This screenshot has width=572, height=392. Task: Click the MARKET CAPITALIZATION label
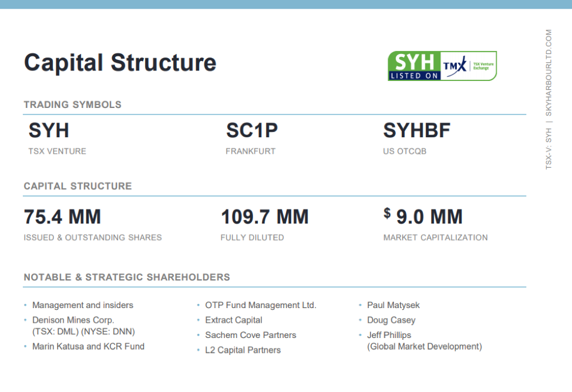pos(436,238)
